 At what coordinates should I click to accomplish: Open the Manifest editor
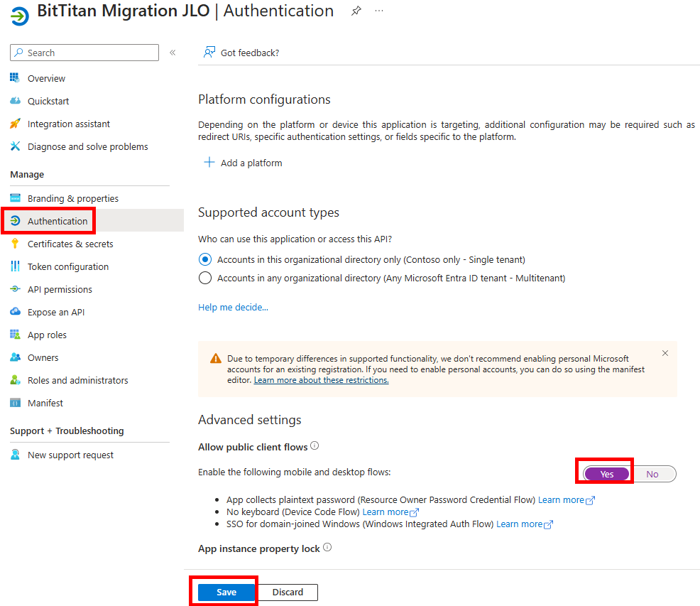[45, 403]
